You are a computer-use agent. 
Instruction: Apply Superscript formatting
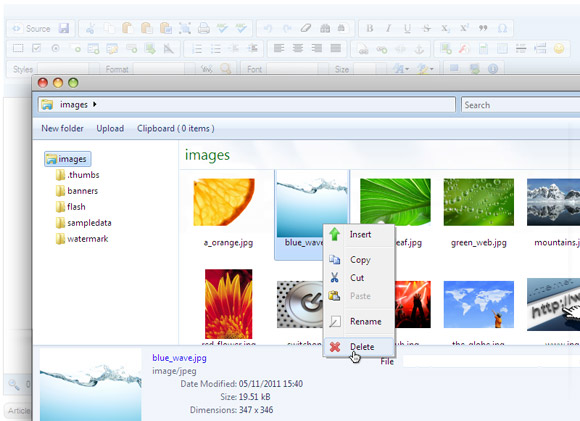coord(464,28)
